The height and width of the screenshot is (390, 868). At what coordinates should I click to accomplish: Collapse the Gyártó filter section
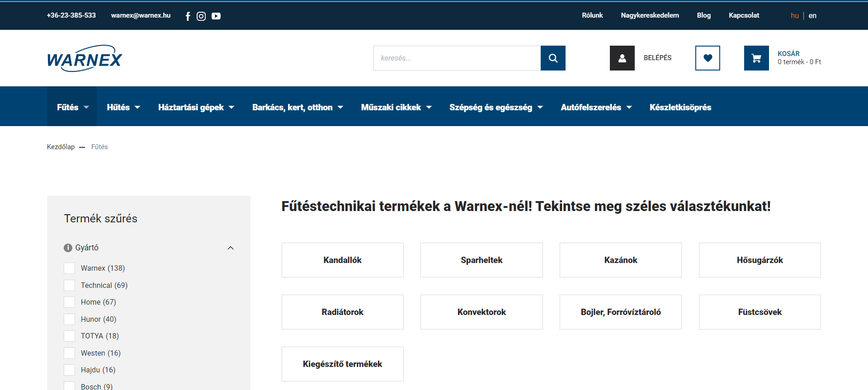point(231,248)
